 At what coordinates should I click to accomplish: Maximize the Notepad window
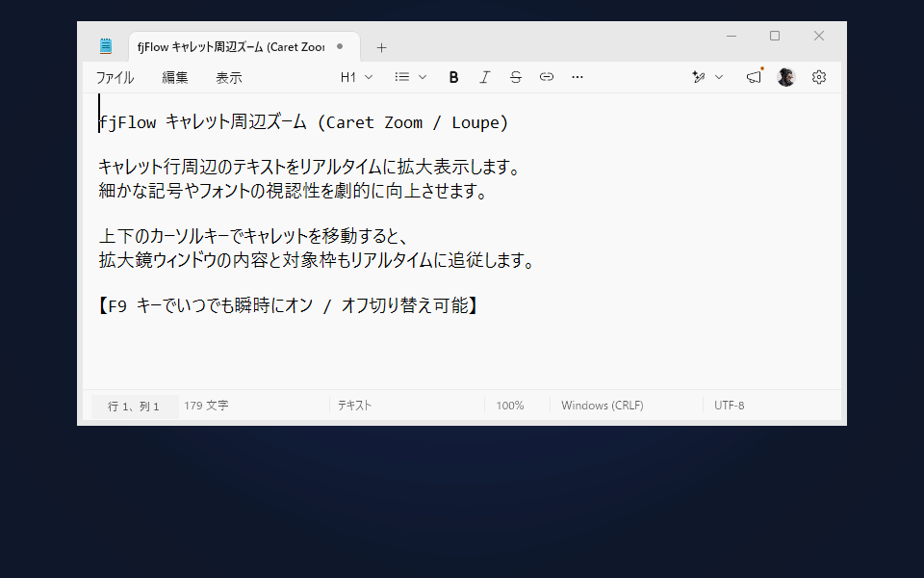click(x=775, y=36)
